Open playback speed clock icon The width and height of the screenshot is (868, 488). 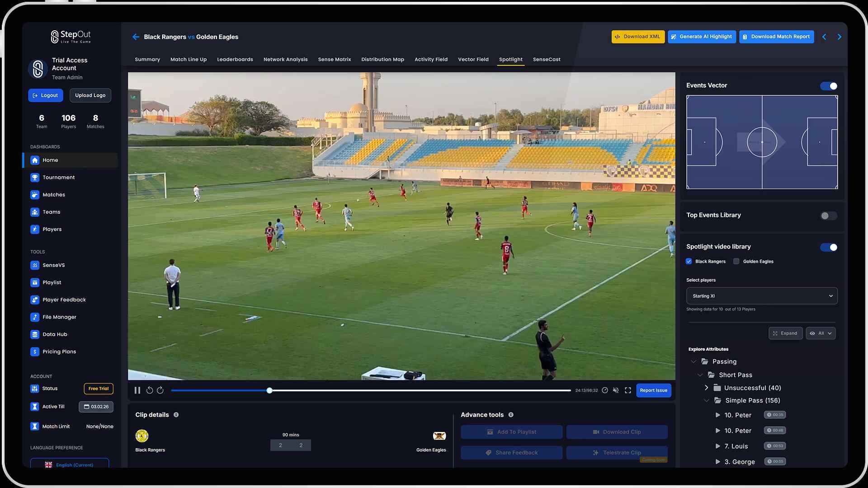pos(605,390)
